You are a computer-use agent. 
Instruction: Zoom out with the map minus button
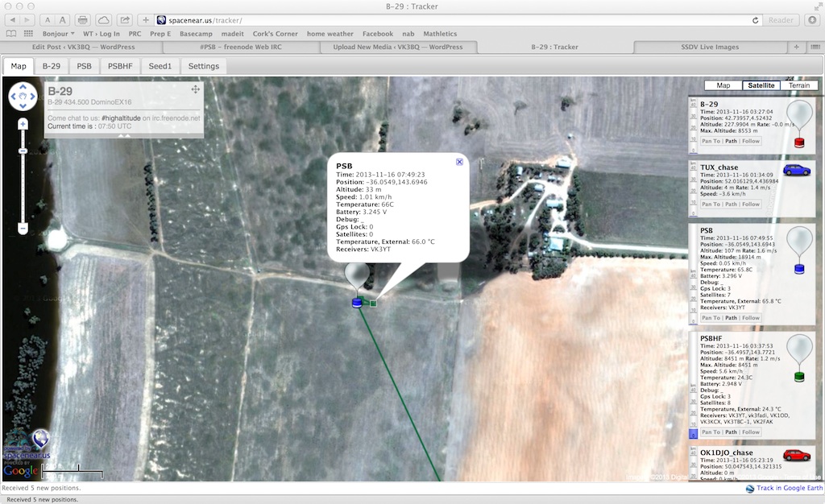coord(23,228)
